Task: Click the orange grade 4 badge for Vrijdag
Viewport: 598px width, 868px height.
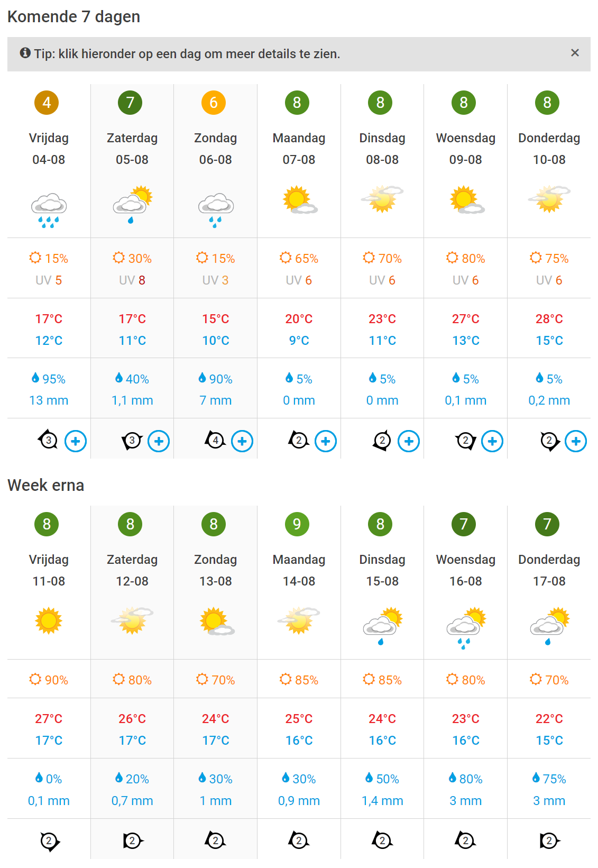Action: (47, 103)
